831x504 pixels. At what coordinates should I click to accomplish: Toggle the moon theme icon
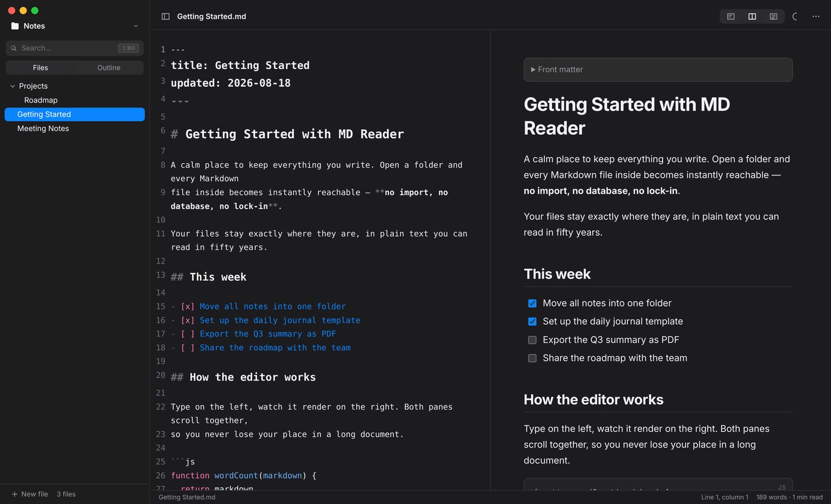coord(796,17)
